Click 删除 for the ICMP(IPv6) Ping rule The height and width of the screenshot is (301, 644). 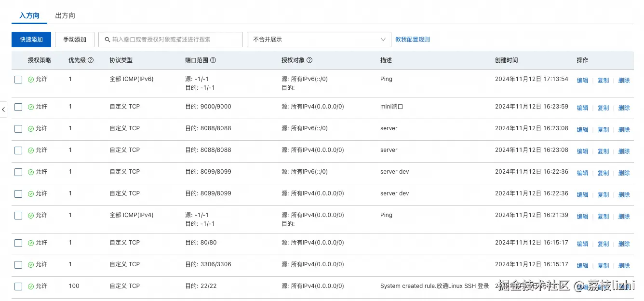624,81
